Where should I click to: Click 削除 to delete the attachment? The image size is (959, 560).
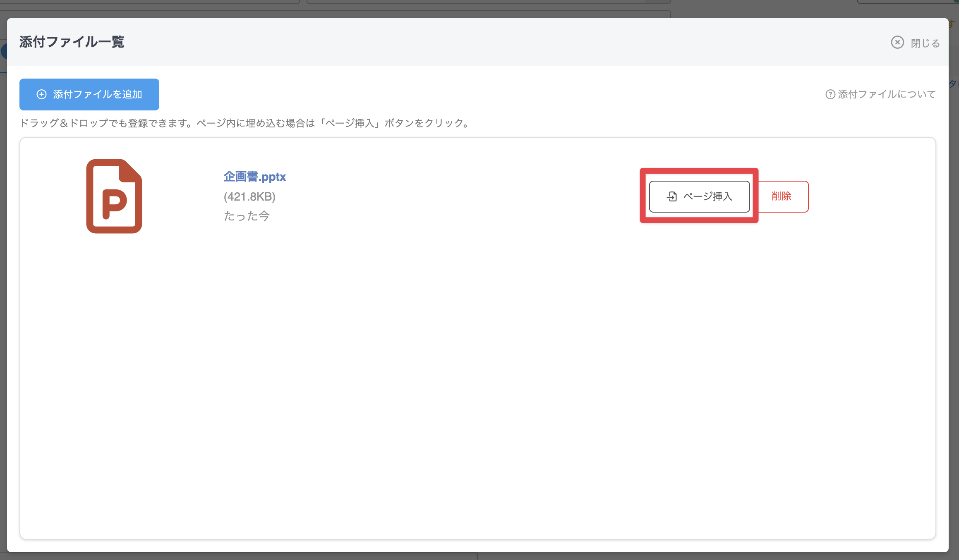click(x=781, y=196)
